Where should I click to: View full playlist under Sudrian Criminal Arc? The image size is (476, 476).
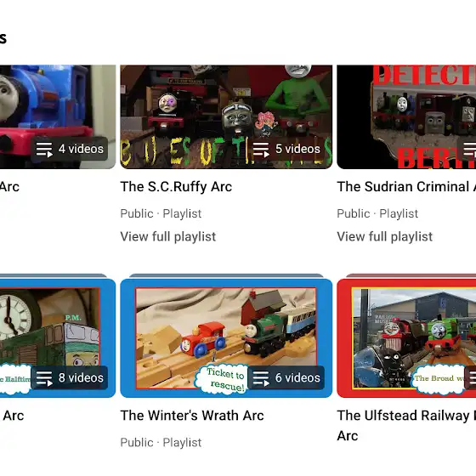(x=384, y=237)
